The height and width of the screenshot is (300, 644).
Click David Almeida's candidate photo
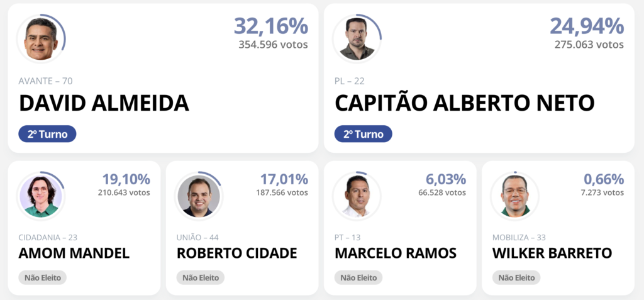[x=41, y=38]
